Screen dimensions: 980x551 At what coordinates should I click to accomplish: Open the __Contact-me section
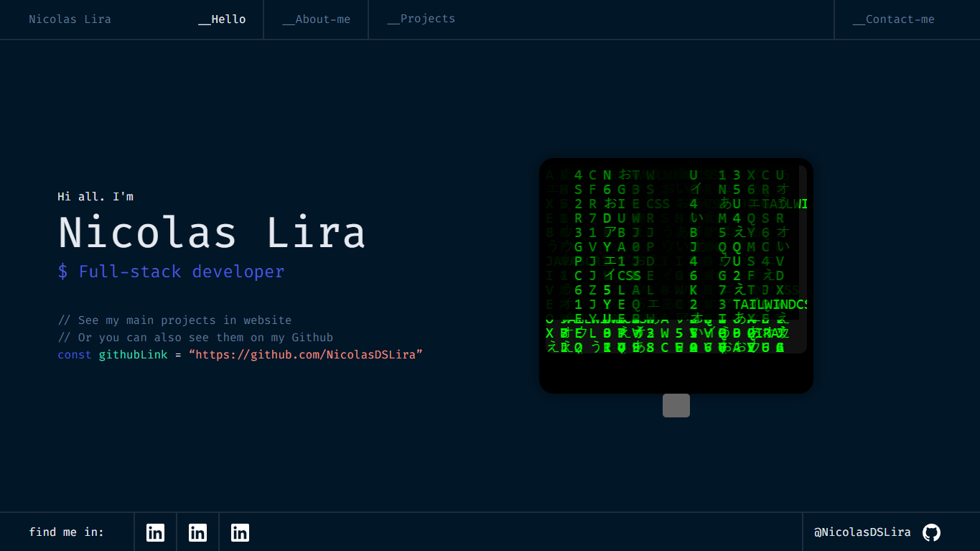(894, 19)
